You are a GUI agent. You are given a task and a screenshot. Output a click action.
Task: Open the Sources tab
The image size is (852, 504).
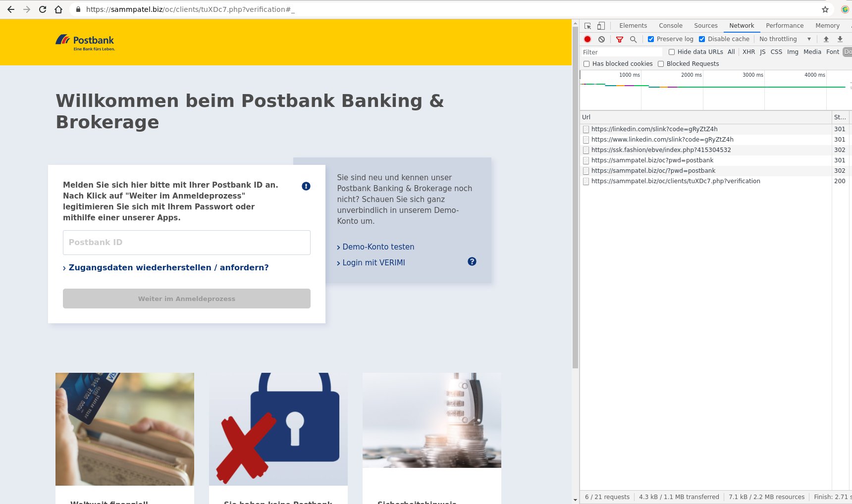click(706, 26)
